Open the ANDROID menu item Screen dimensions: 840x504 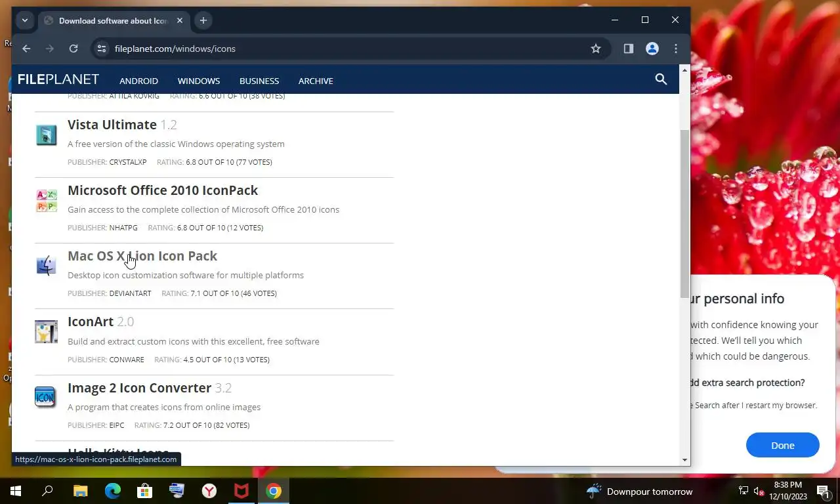pyautogui.click(x=138, y=81)
